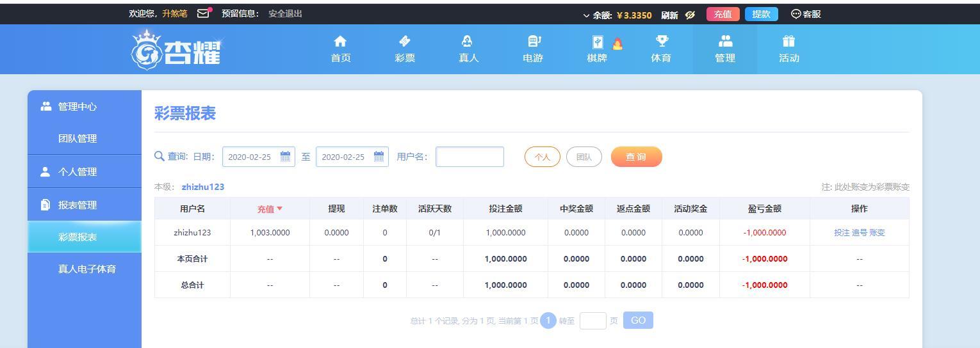Toggle balance visibility eye icon
Image resolution: width=980 pixels, height=348 pixels.
[690, 15]
